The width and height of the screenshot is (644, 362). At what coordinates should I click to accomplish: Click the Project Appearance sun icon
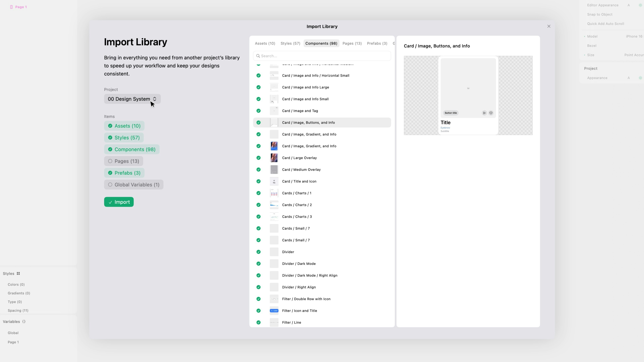pos(640,78)
